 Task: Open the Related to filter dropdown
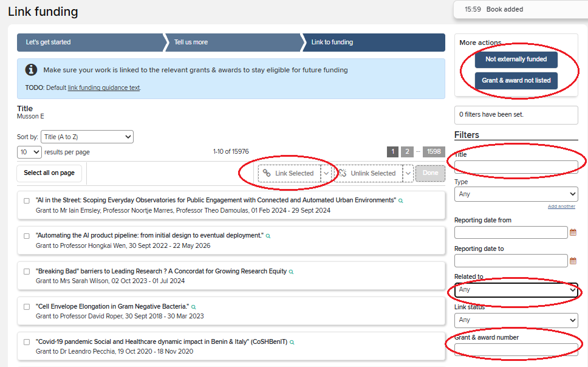click(x=516, y=290)
